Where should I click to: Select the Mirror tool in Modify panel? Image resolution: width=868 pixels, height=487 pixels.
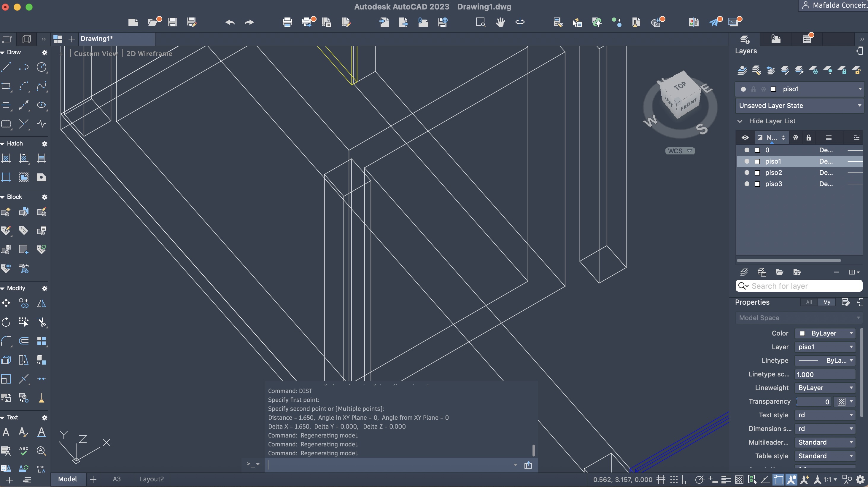[42, 303]
